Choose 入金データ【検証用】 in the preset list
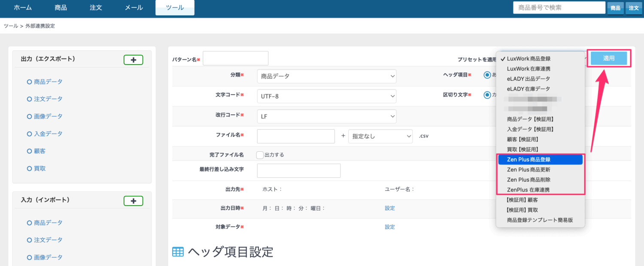 pos(541,129)
